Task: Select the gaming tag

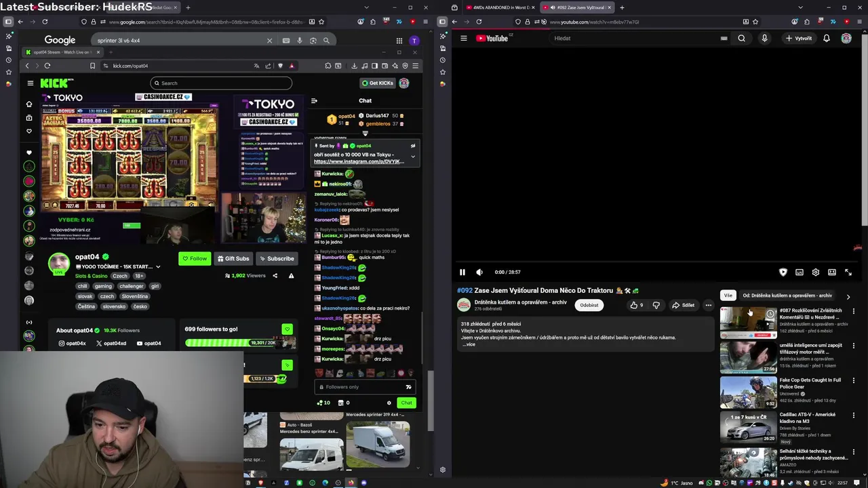Action: coord(103,286)
